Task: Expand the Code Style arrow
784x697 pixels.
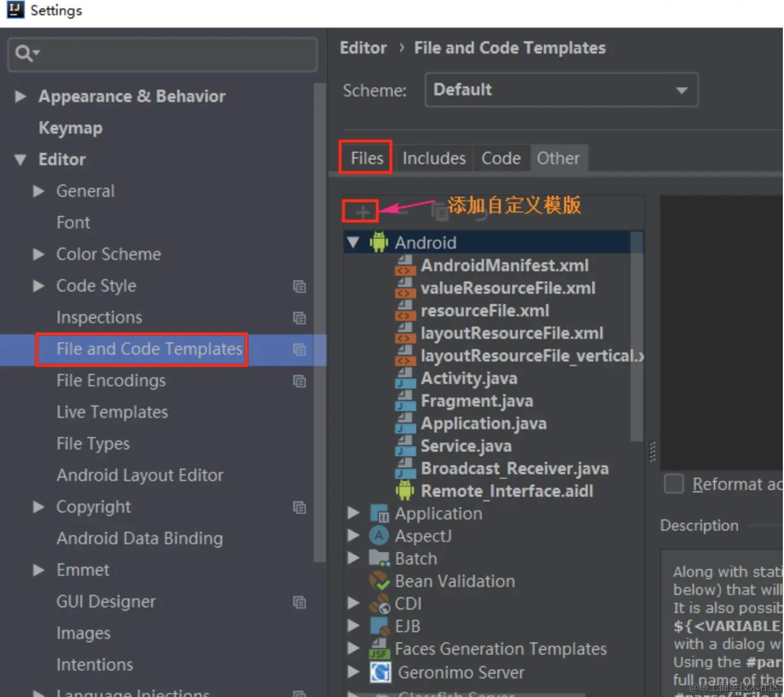Action: tap(39, 286)
